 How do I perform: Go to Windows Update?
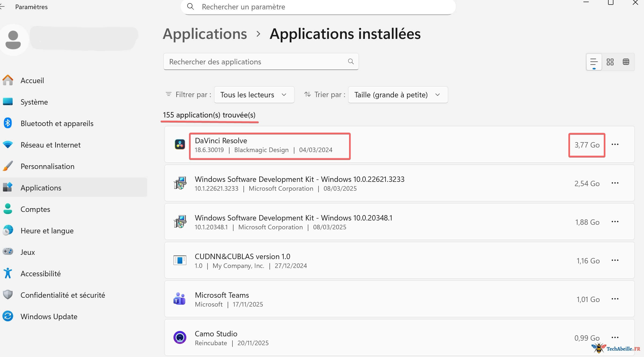click(49, 316)
